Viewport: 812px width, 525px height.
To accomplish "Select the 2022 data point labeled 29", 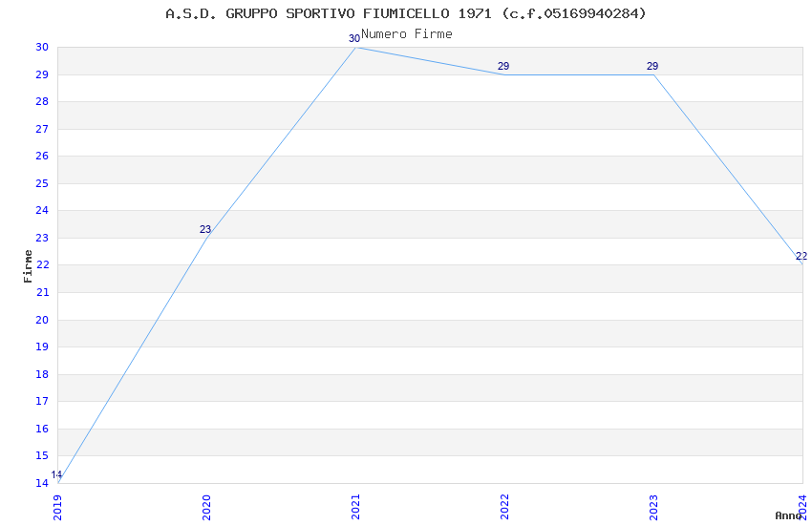I will click(x=503, y=66).
